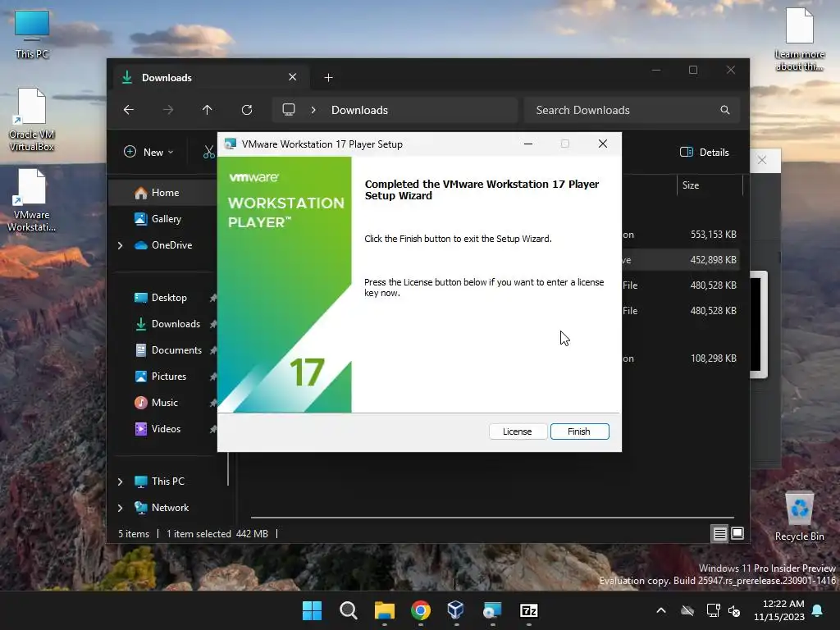Open Documents quick access folder
The height and width of the screenshot is (630, 840).
tap(176, 349)
